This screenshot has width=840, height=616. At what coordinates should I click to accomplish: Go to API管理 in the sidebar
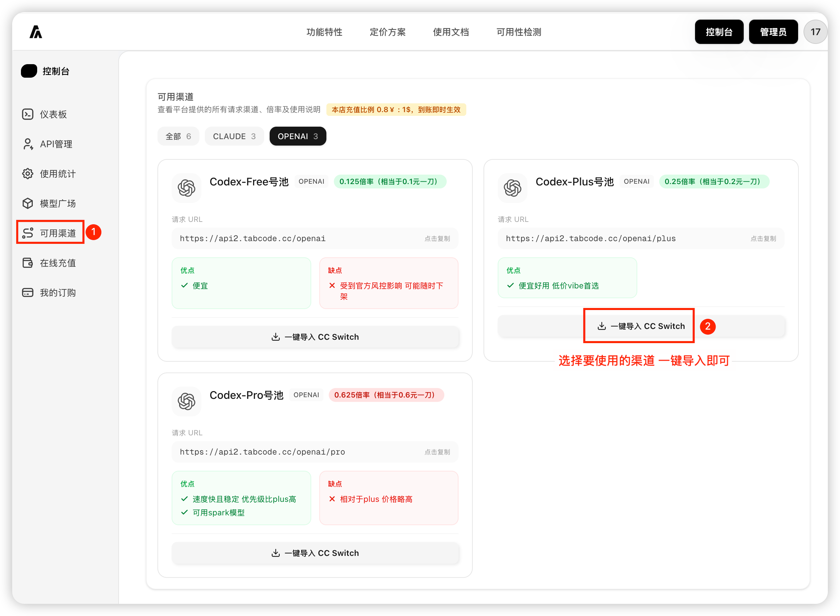point(56,144)
